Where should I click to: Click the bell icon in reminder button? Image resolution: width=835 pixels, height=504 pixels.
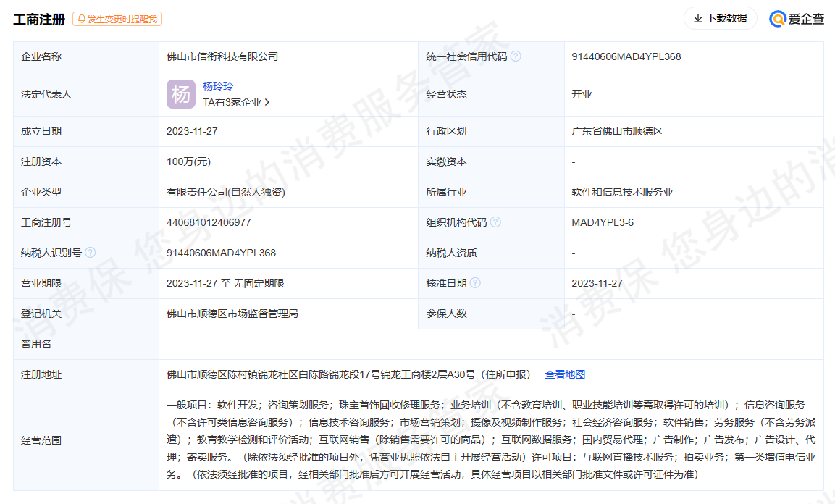(x=82, y=19)
